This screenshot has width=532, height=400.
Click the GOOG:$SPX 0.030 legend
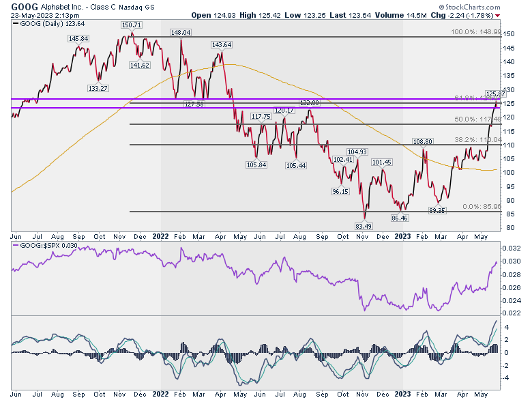click(45, 245)
